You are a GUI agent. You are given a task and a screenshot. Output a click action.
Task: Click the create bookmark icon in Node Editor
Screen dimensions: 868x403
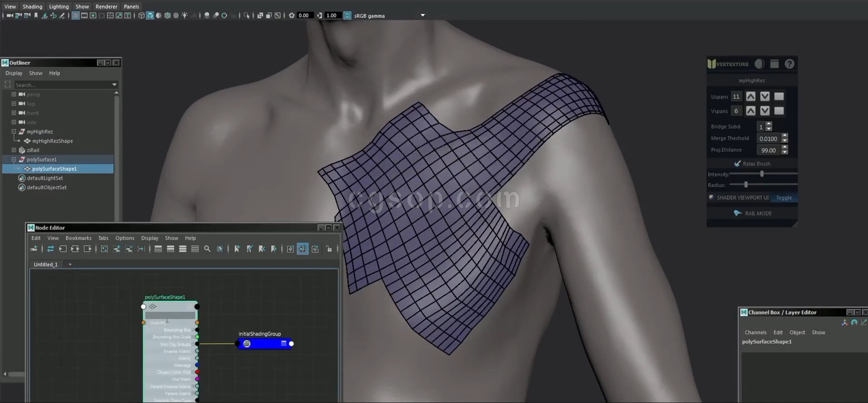pos(237,249)
